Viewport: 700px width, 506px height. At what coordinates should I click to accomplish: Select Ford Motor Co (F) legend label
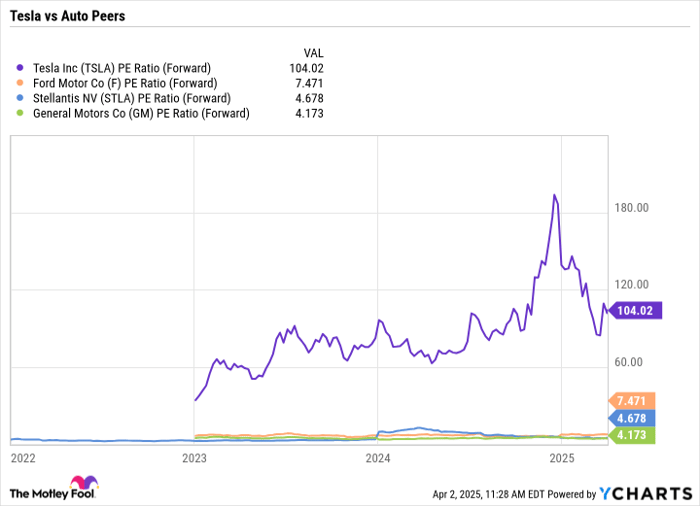tap(125, 83)
